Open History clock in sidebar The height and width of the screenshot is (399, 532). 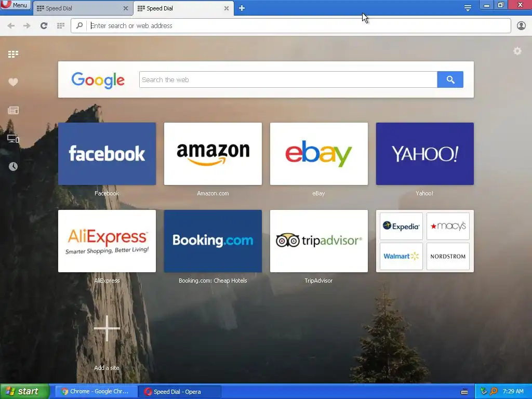click(13, 166)
